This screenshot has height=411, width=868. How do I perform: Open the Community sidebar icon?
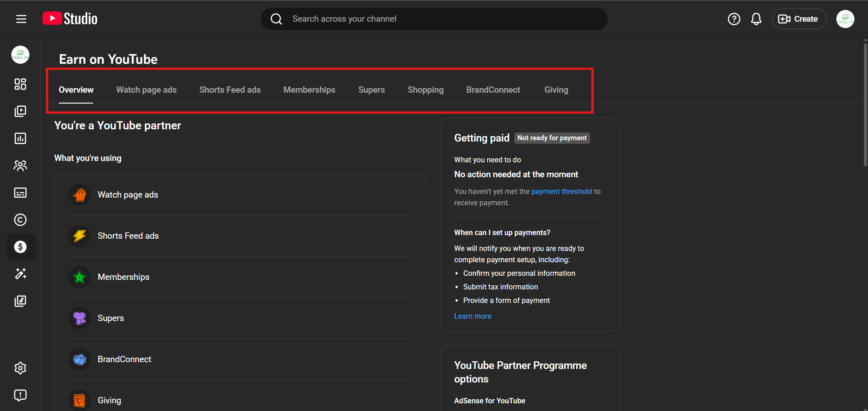click(20, 165)
